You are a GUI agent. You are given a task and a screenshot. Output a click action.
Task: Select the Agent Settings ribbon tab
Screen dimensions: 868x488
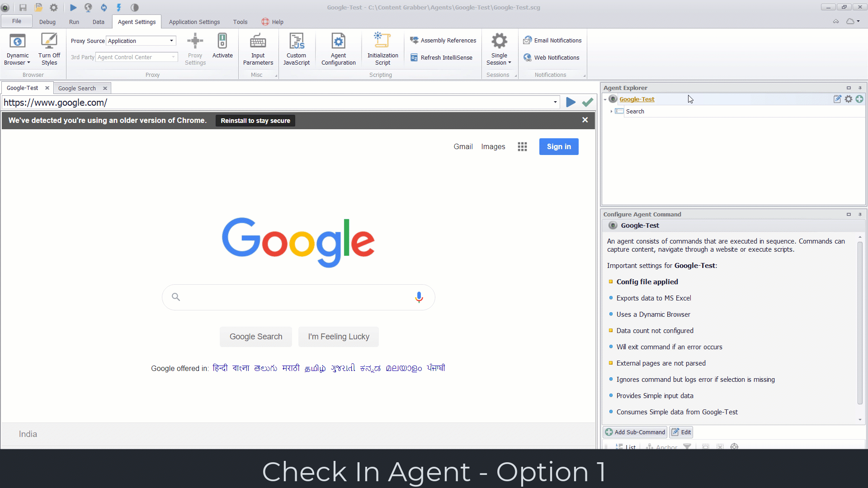point(136,22)
